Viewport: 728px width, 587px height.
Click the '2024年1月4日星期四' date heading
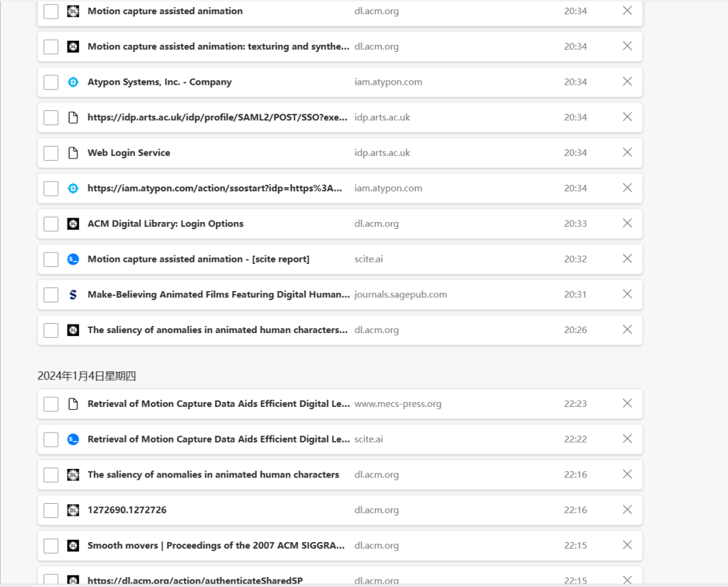point(86,376)
